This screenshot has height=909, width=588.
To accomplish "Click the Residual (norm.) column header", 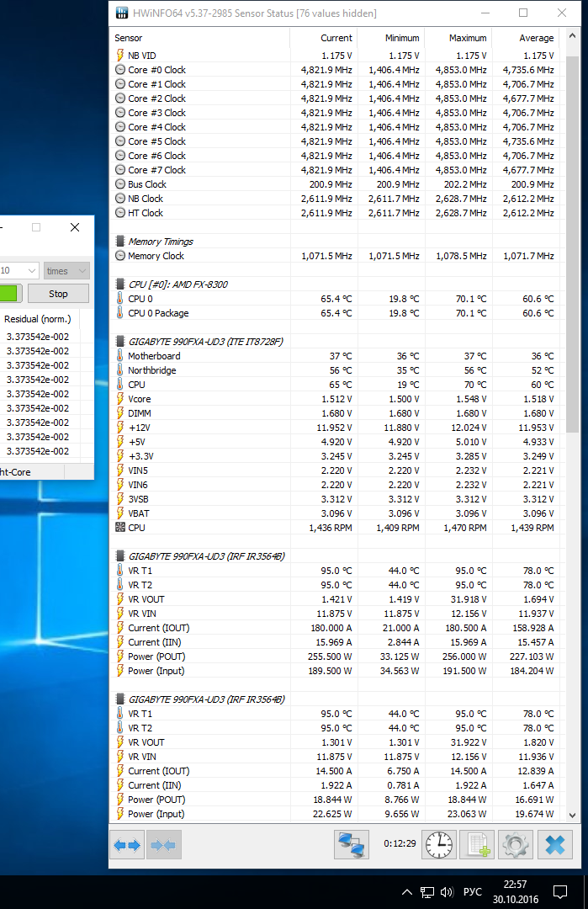I will (x=38, y=319).
